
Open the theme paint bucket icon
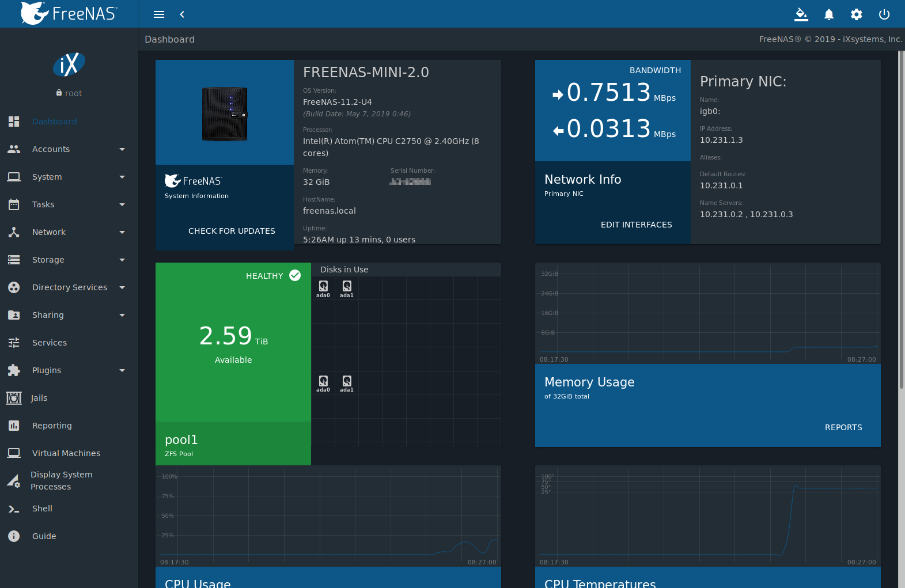click(801, 14)
